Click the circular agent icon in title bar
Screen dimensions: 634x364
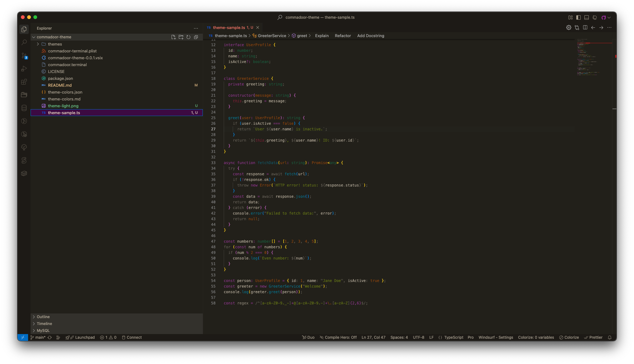pos(595,17)
